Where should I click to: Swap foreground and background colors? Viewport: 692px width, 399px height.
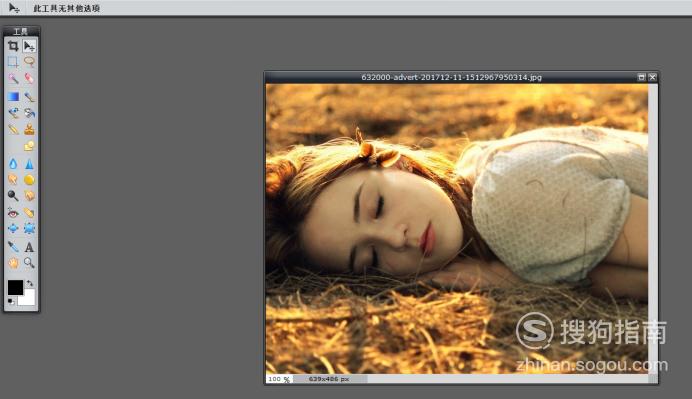point(30,283)
